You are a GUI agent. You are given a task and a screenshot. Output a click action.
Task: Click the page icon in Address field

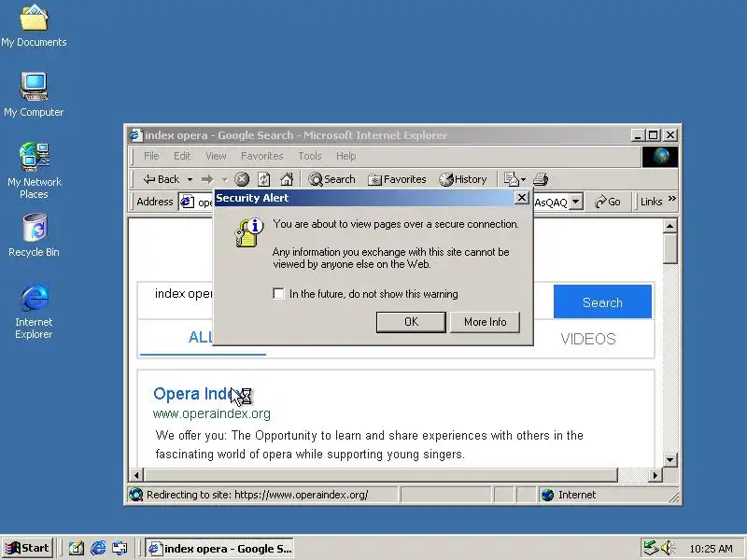pos(188,202)
